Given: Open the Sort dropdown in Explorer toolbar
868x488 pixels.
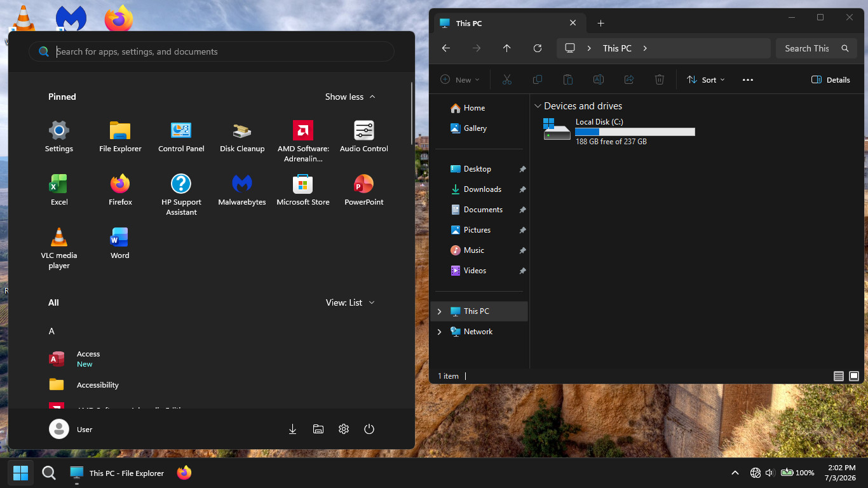Looking at the screenshot, I should (706, 79).
